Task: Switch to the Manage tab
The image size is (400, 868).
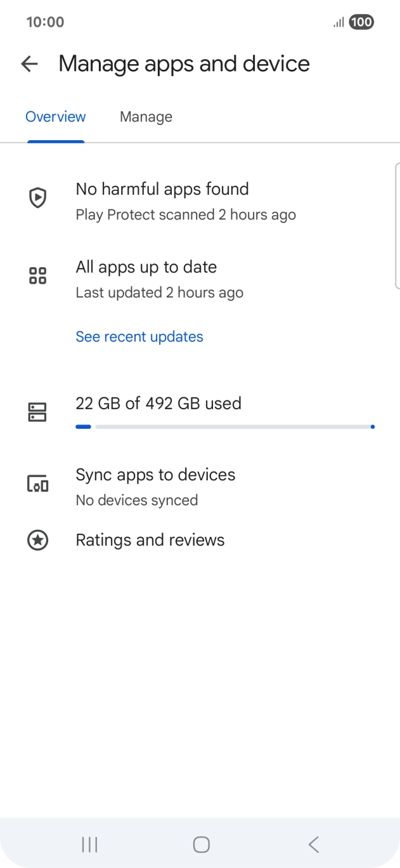Action: click(146, 117)
